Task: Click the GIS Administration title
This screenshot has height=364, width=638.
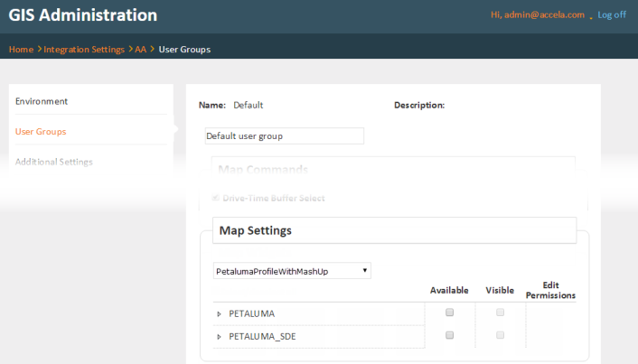Action: click(x=83, y=15)
